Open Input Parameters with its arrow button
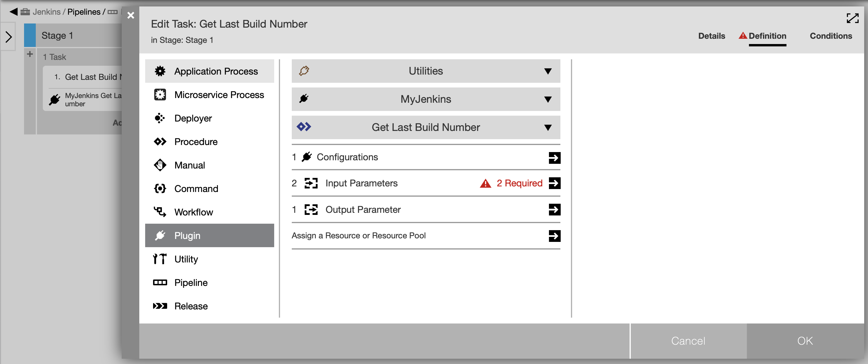 coord(554,183)
